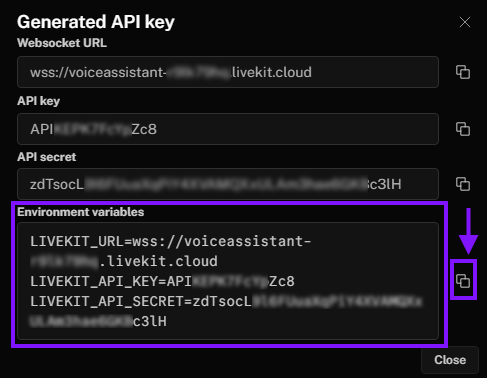
Task: Copy the Environment variables with the highlighted icon
Action: click(x=463, y=281)
